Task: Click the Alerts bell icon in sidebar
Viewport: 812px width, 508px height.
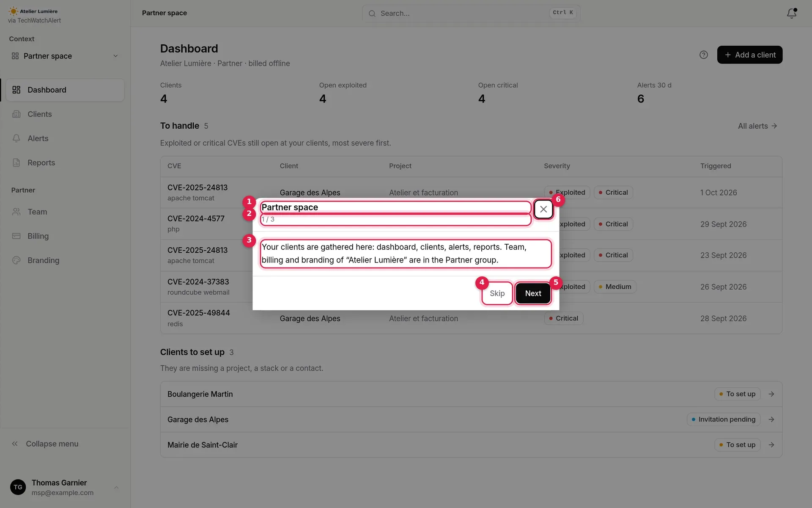Action: [16, 138]
